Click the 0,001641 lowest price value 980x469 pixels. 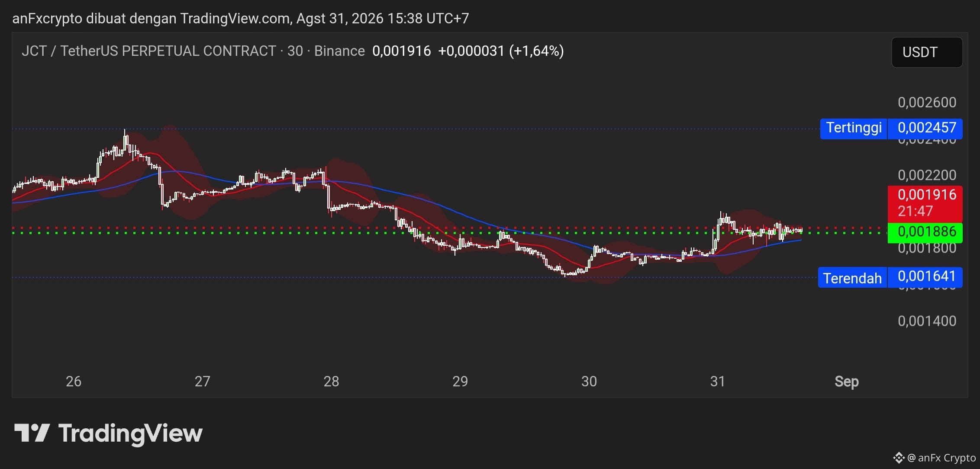point(926,277)
